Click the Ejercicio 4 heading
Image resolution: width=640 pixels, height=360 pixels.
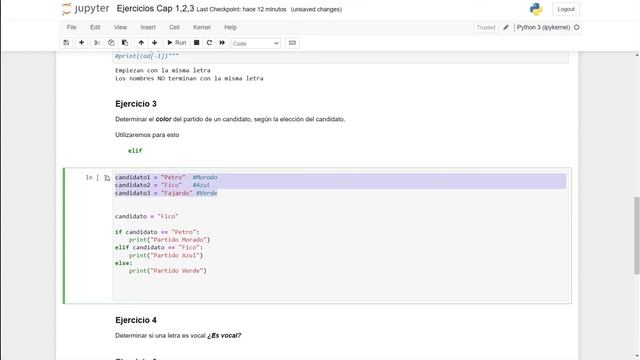click(136, 320)
